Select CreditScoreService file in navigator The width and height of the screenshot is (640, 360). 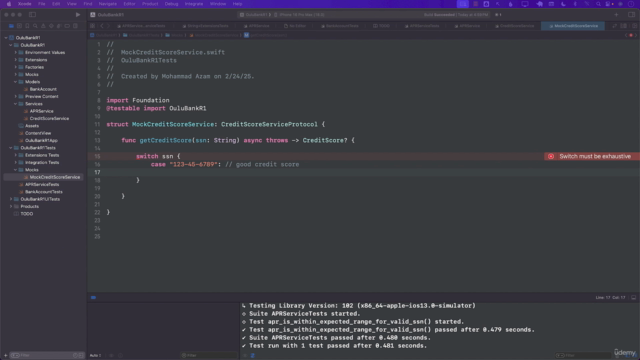49,118
